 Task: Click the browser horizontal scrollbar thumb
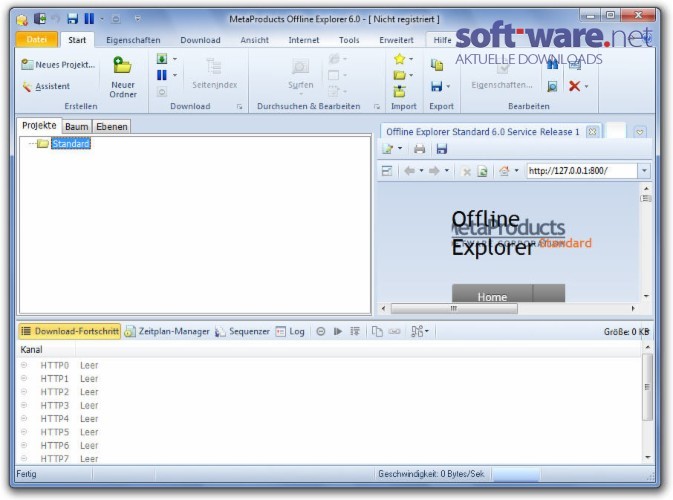coord(454,308)
